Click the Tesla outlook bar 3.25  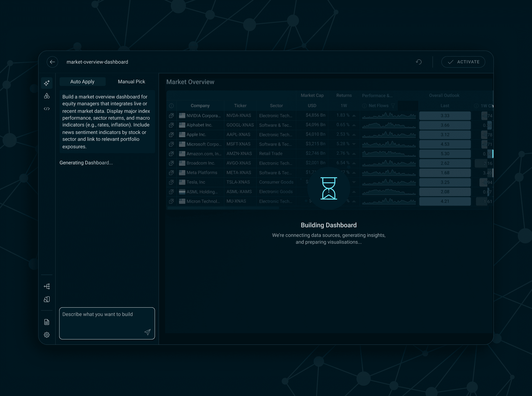445,183
